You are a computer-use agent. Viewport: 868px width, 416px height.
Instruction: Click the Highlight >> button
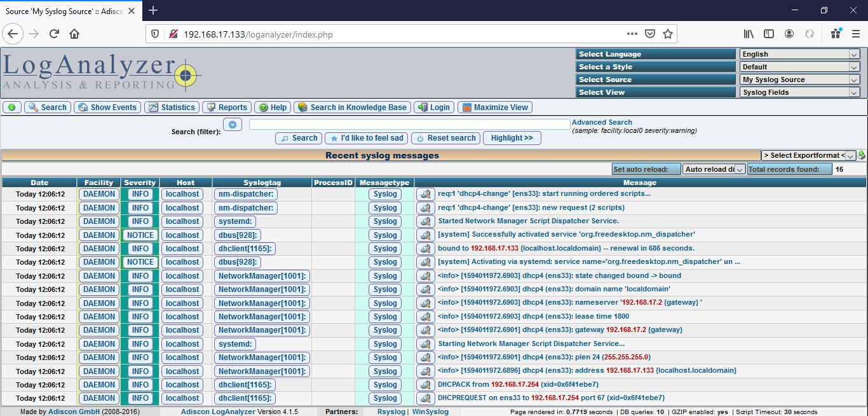click(x=512, y=138)
